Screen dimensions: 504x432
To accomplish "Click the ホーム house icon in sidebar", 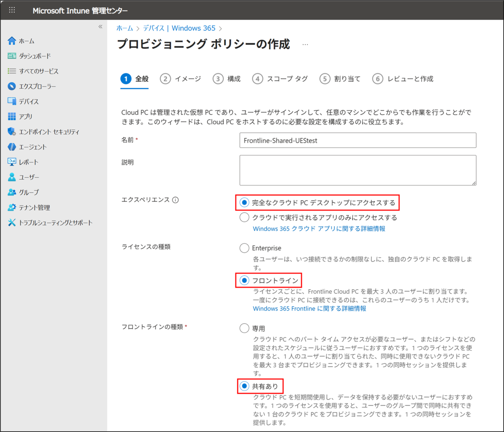I will [12, 41].
